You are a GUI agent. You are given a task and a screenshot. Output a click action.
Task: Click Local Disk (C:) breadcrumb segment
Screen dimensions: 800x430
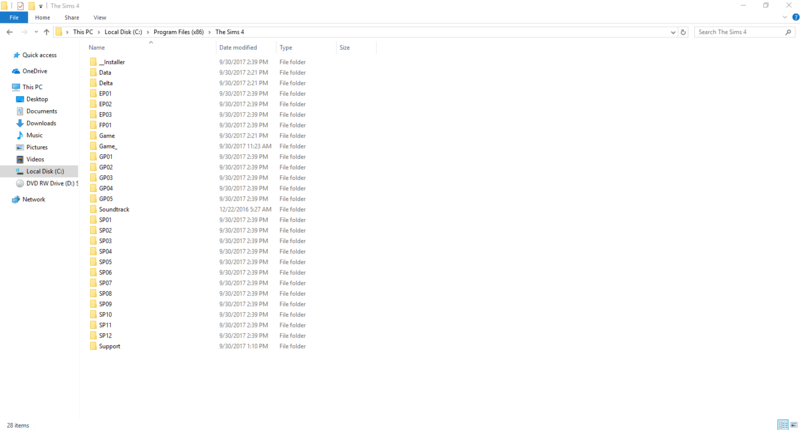pos(123,32)
